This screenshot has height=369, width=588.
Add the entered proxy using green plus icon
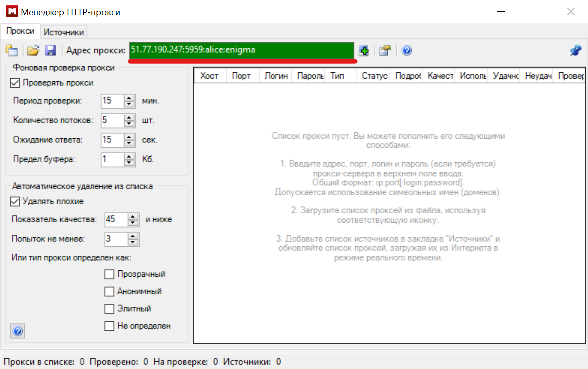364,50
